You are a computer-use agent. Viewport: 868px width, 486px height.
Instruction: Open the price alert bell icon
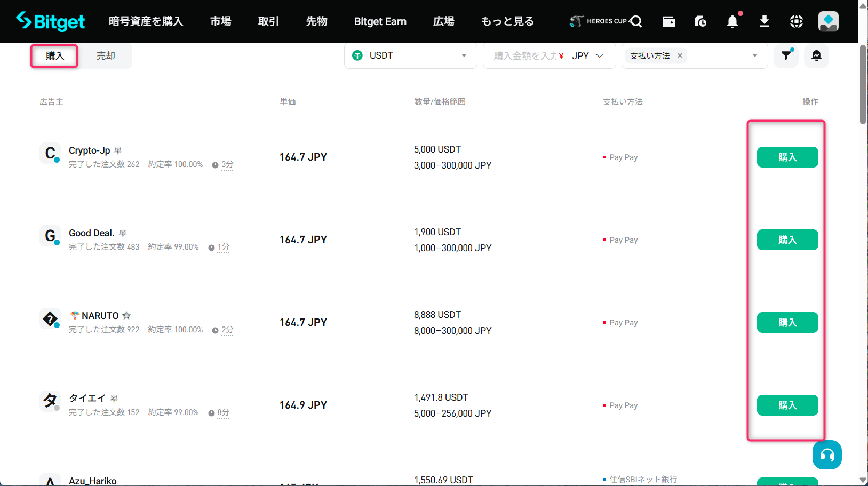pos(816,55)
